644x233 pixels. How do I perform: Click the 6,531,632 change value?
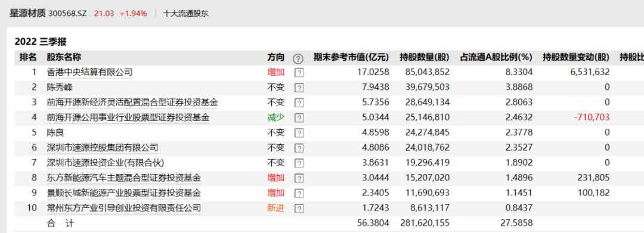590,73
